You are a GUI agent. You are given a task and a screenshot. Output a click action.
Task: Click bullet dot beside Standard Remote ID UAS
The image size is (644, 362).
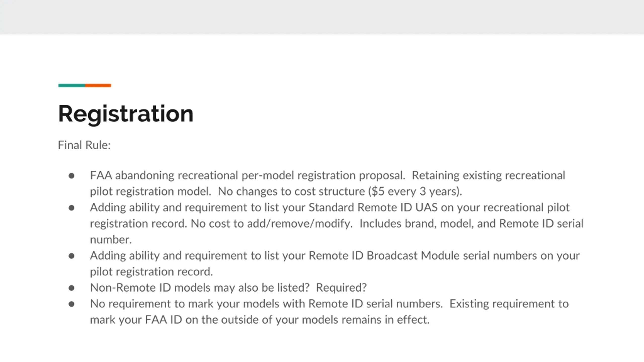(x=71, y=208)
